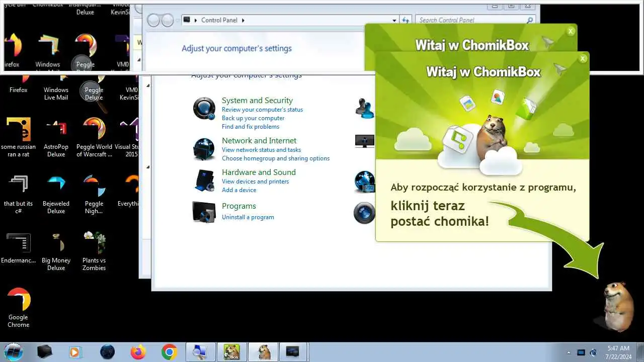This screenshot has height=362, width=644.
Task: Switch to hamster taskbar button
Action: pyautogui.click(x=263, y=352)
